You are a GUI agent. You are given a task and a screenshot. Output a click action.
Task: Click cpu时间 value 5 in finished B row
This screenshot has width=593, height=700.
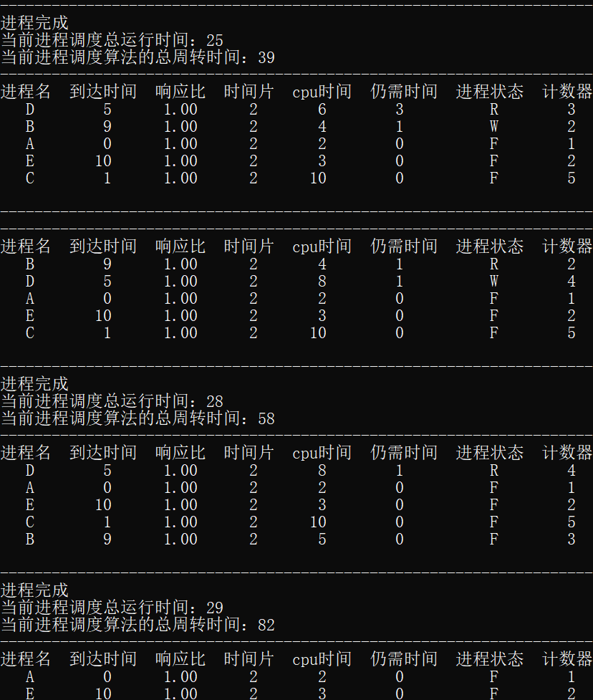[x=322, y=539]
